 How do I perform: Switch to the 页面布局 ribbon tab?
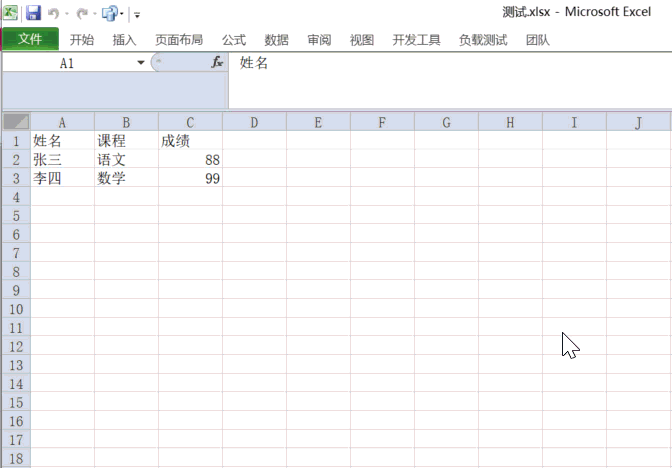pyautogui.click(x=179, y=40)
